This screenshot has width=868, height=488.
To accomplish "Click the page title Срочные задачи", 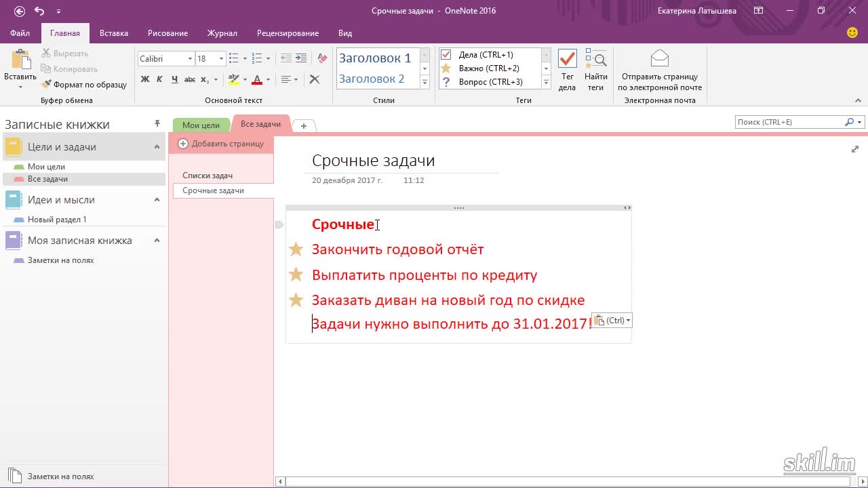I will pyautogui.click(x=374, y=161).
